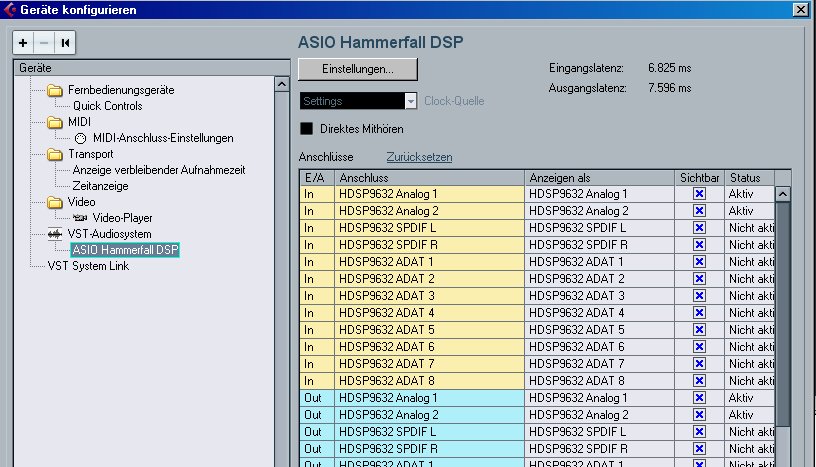Toggle Sichtbar for In SPDIF R
The width and height of the screenshot is (816, 467).
coord(699,245)
